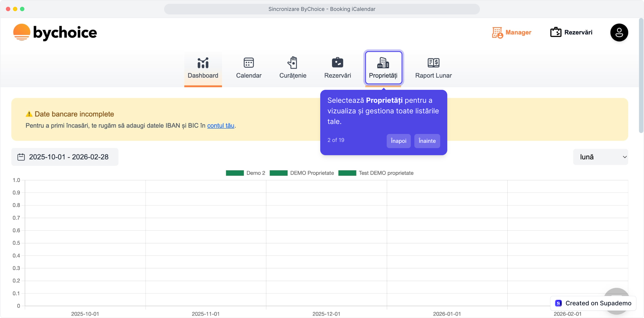Open the user profile avatar
This screenshot has height=318, width=644.
point(619,32)
